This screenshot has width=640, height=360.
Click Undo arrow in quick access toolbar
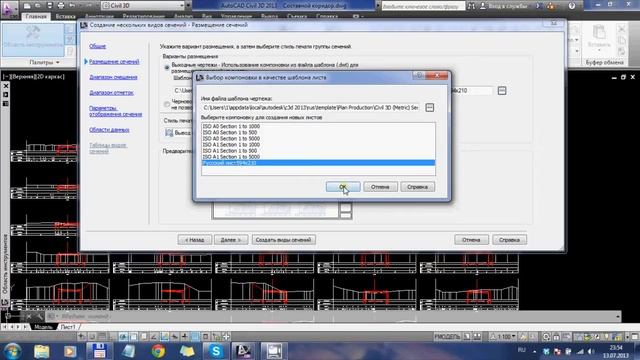point(72,6)
